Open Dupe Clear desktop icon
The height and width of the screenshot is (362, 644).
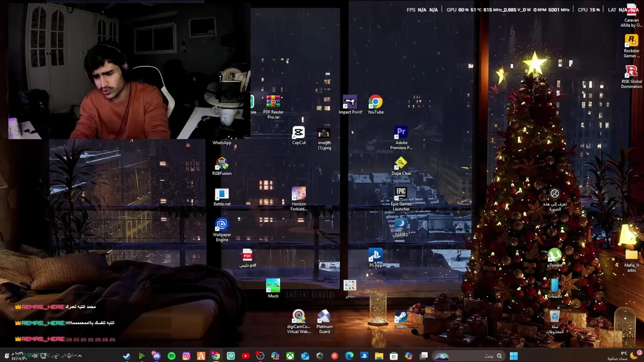tap(401, 166)
